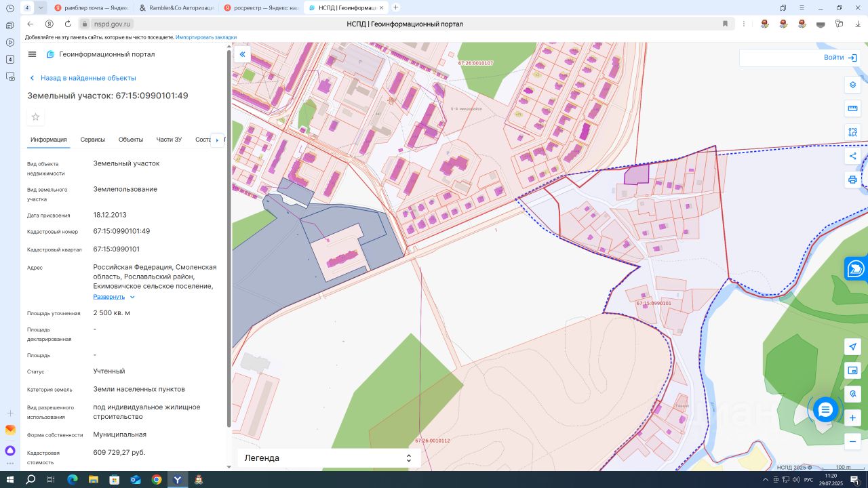
Task: Click the Земли населенных пунктов category value
Action: (139, 389)
